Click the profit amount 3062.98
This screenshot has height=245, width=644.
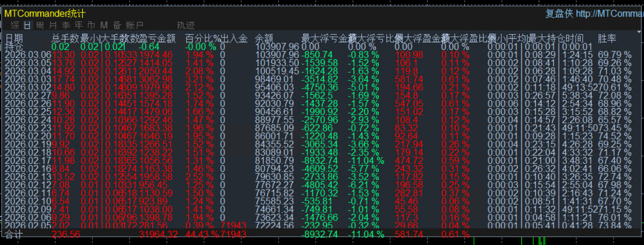pos(156,80)
